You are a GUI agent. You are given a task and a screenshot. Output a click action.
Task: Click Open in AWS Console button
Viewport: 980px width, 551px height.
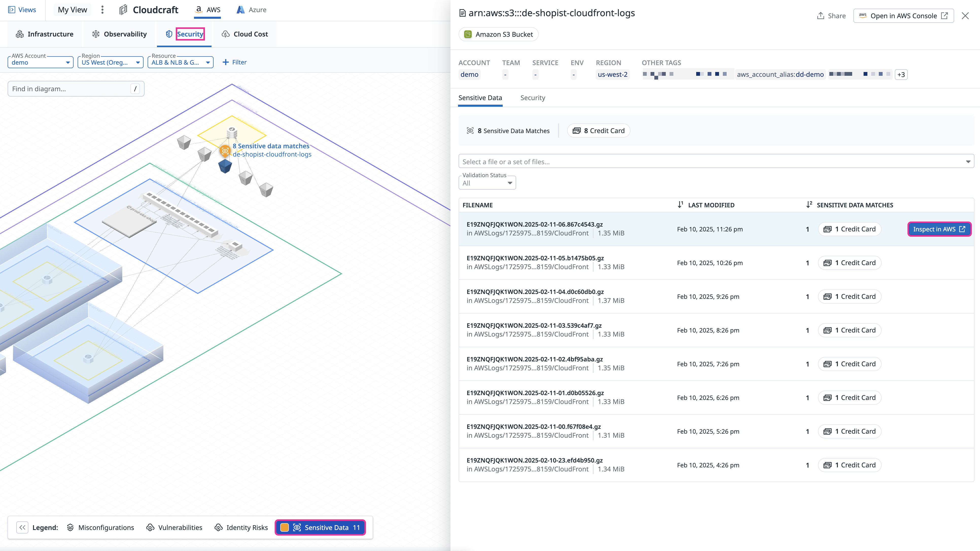click(x=903, y=16)
